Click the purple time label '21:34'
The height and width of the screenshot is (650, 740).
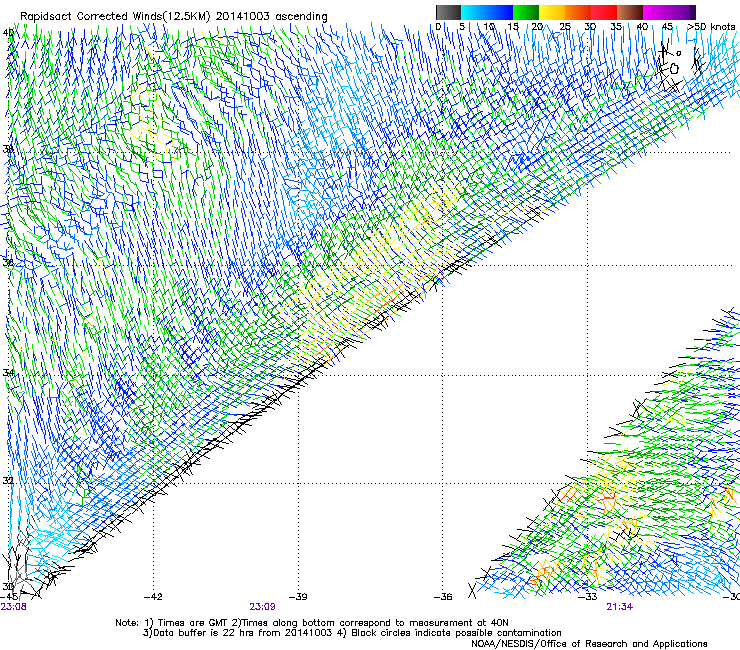click(620, 607)
